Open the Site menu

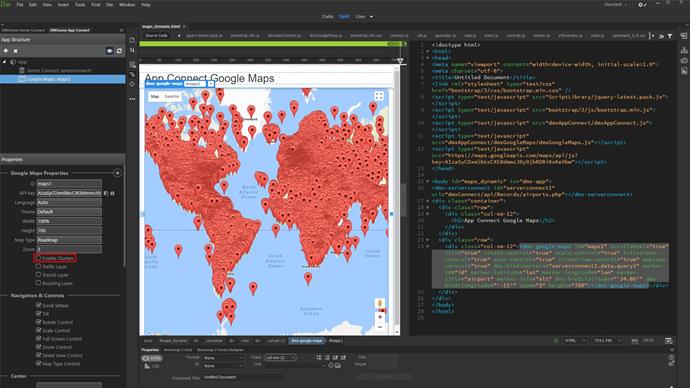click(x=110, y=4)
